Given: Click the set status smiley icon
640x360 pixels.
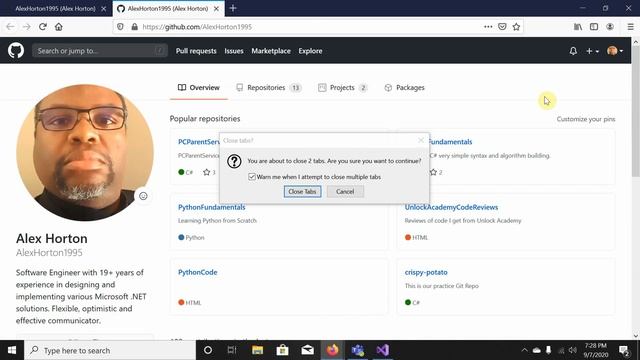Looking at the screenshot, I should point(143,196).
